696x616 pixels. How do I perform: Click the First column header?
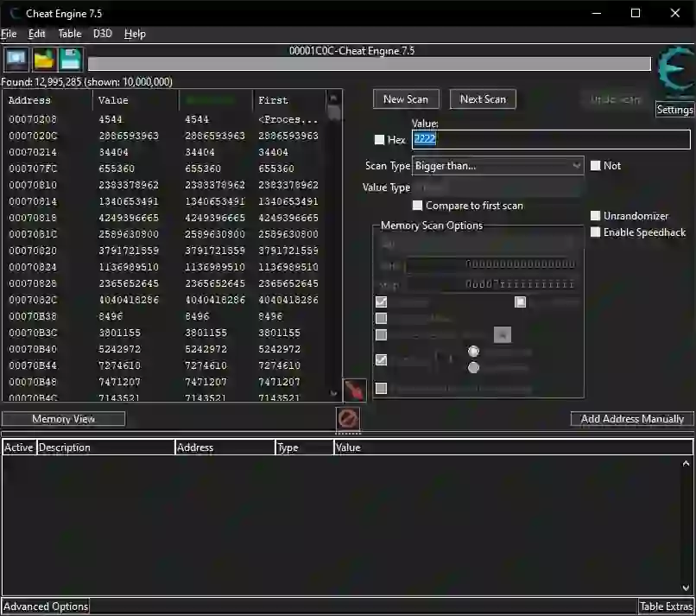pos(289,100)
